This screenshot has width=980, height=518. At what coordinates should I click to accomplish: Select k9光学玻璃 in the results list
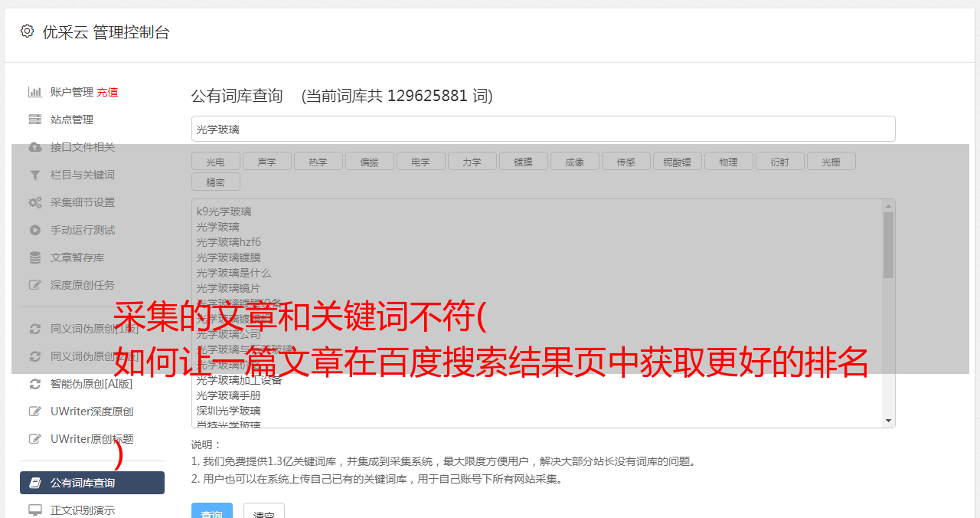224,211
